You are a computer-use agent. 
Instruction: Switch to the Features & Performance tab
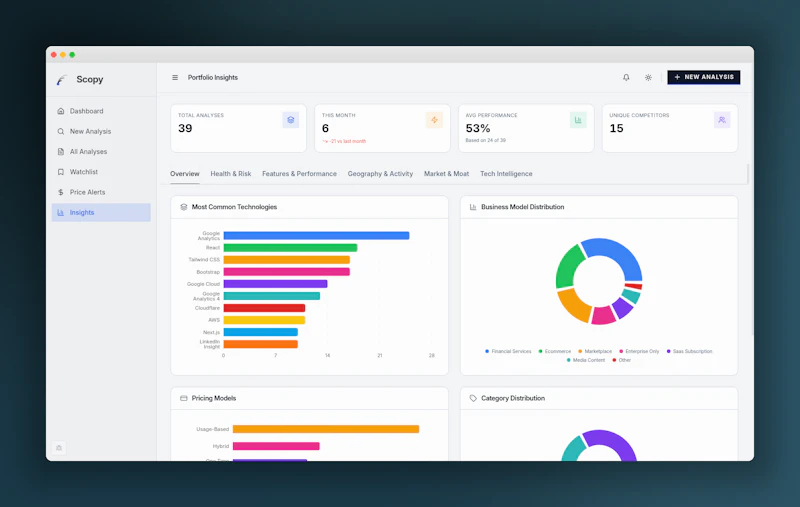coord(299,174)
